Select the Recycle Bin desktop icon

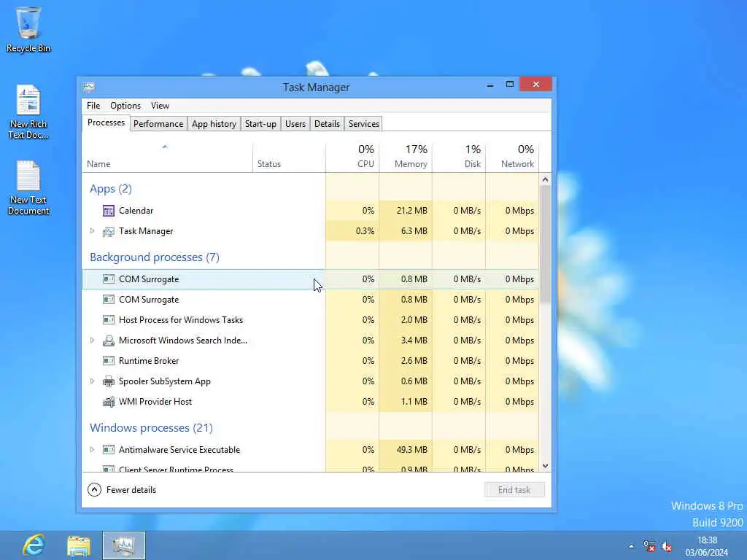pos(28,29)
